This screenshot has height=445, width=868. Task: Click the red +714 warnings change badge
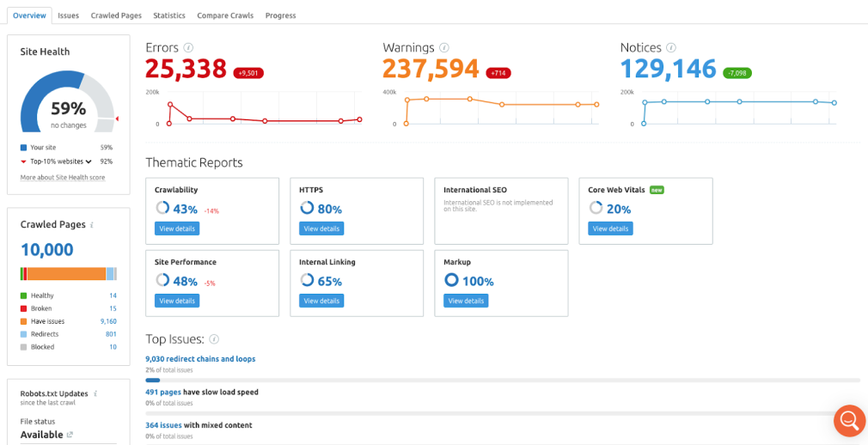pyautogui.click(x=498, y=72)
